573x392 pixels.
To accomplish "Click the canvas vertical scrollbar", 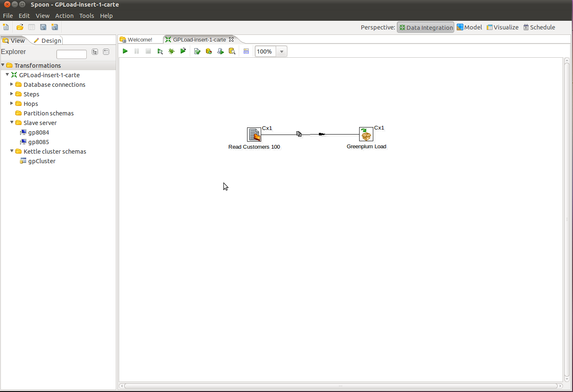I will 567,220.
